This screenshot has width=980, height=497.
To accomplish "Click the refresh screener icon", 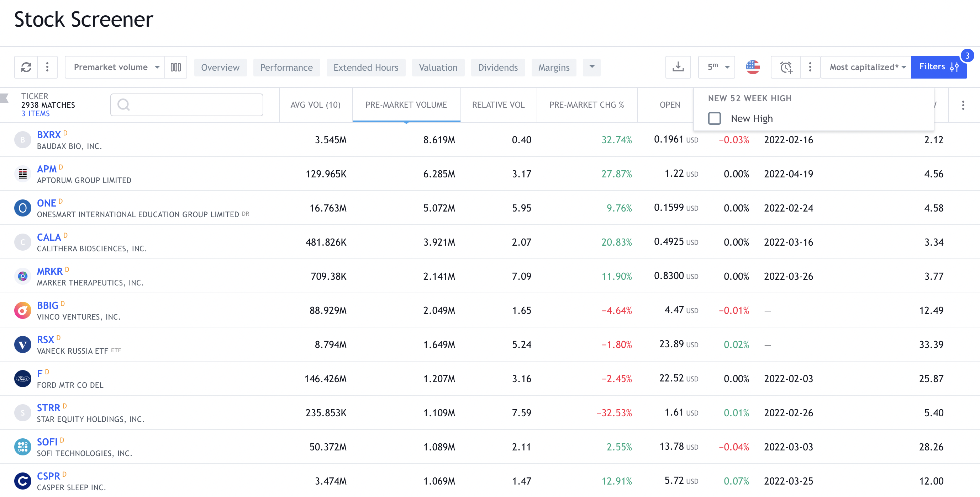I will [x=26, y=67].
